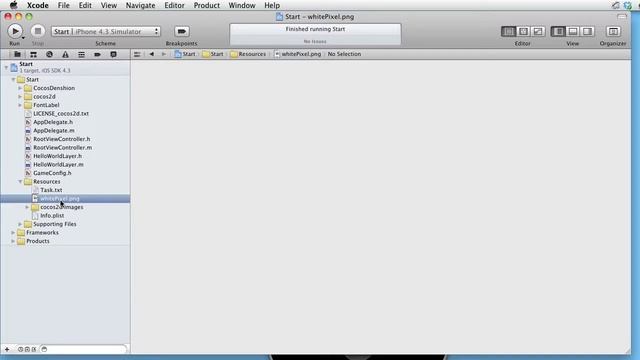Show the Log navigator
The width and height of the screenshot is (640, 360).
[x=113, y=54]
